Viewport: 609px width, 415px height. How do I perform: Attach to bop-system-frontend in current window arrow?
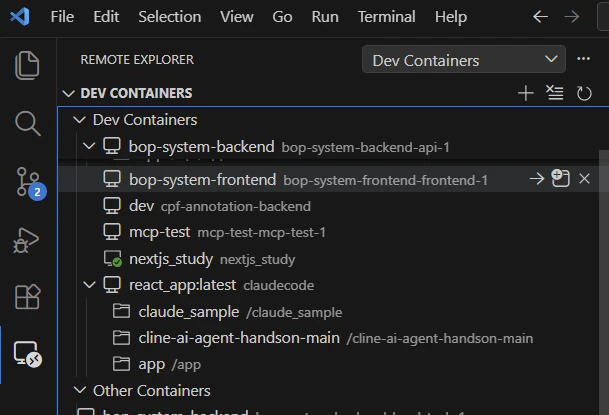tap(537, 179)
